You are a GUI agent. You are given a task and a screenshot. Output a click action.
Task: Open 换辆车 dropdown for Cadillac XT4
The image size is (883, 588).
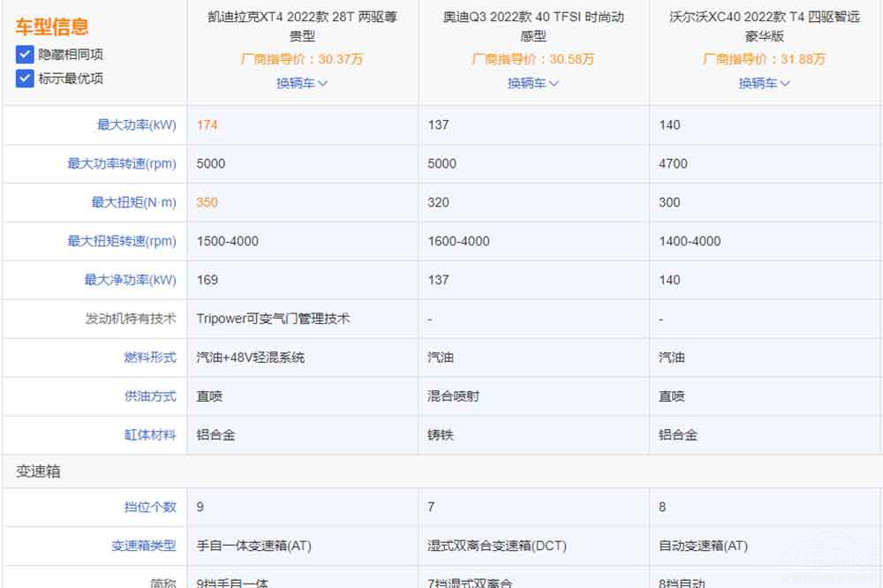coord(302,83)
